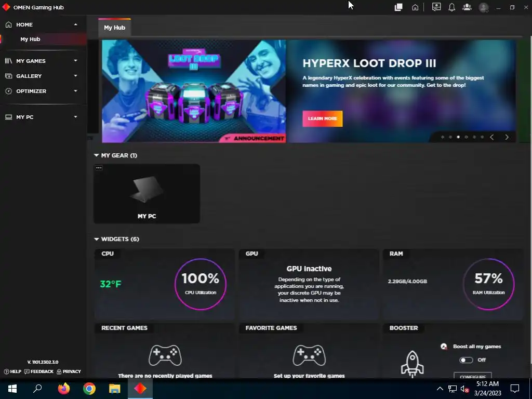Go to next banner slide
This screenshot has width=532, height=399.
(x=507, y=137)
